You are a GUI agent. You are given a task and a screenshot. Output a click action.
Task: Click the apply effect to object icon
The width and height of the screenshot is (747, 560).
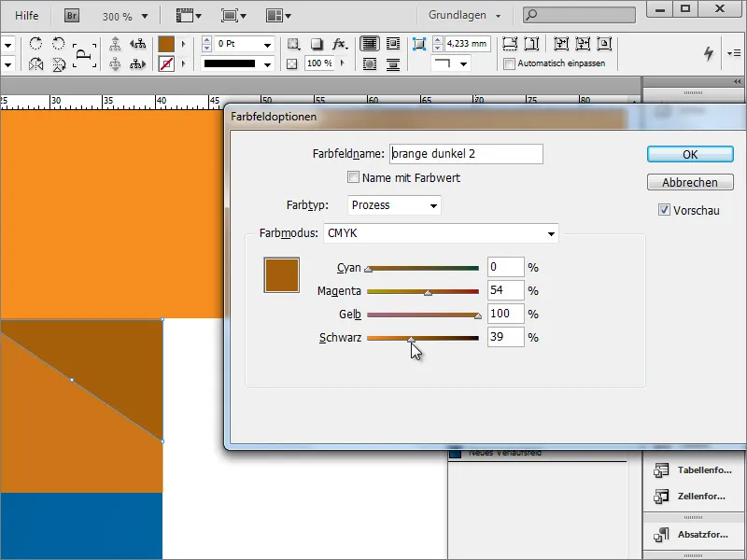point(293,44)
